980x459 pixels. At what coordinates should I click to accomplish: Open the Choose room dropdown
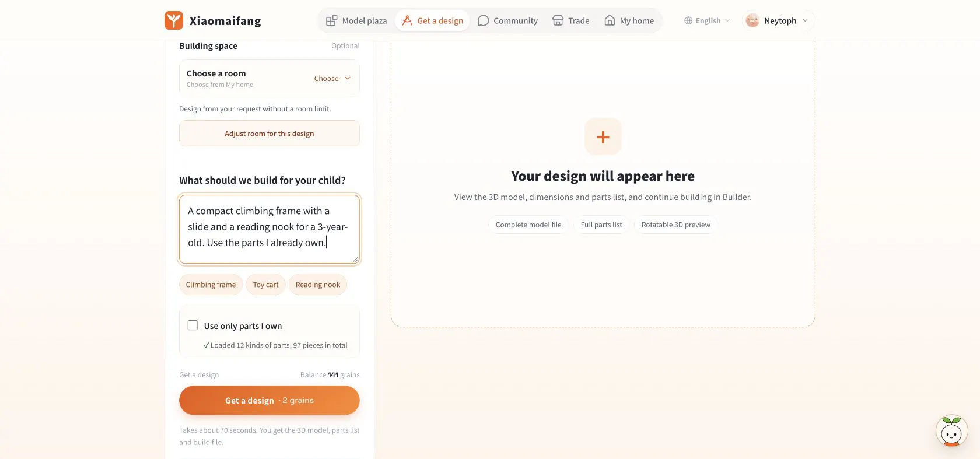click(x=332, y=78)
